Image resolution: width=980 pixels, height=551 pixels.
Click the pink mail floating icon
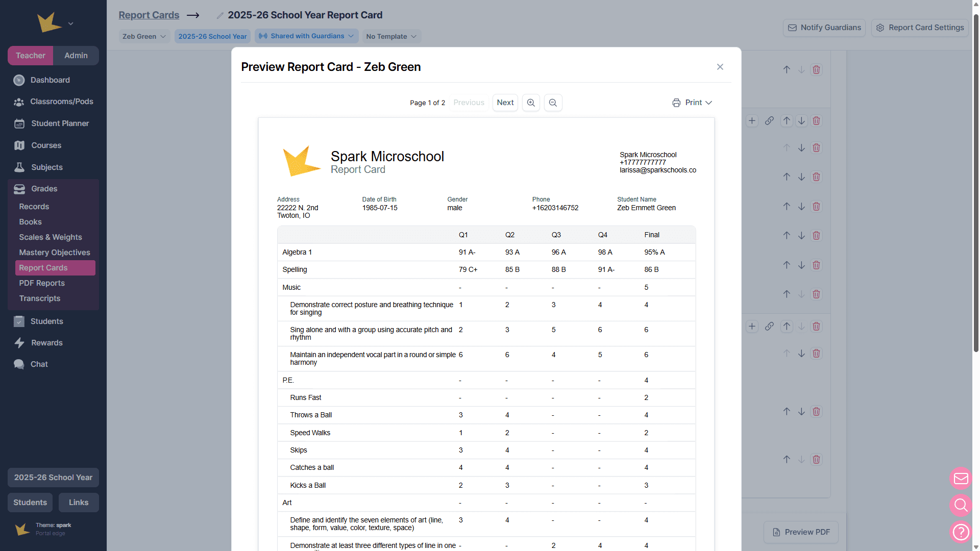(x=961, y=479)
